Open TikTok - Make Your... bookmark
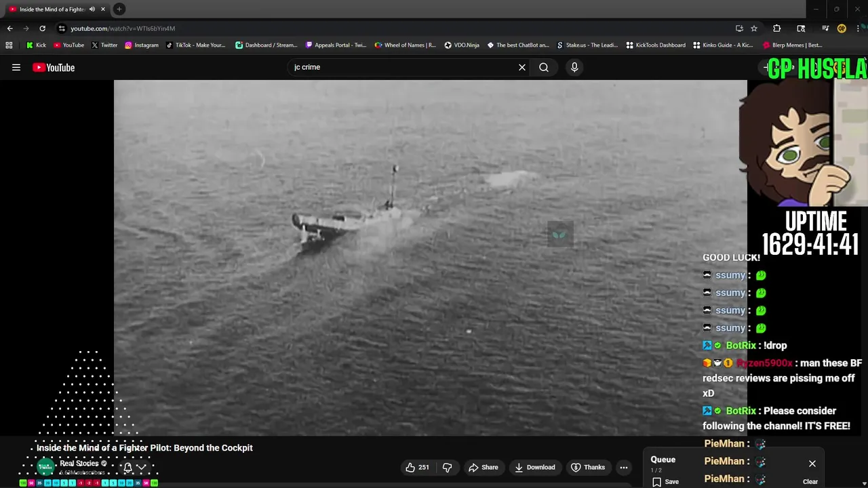Image resolution: width=868 pixels, height=488 pixels. click(195, 45)
